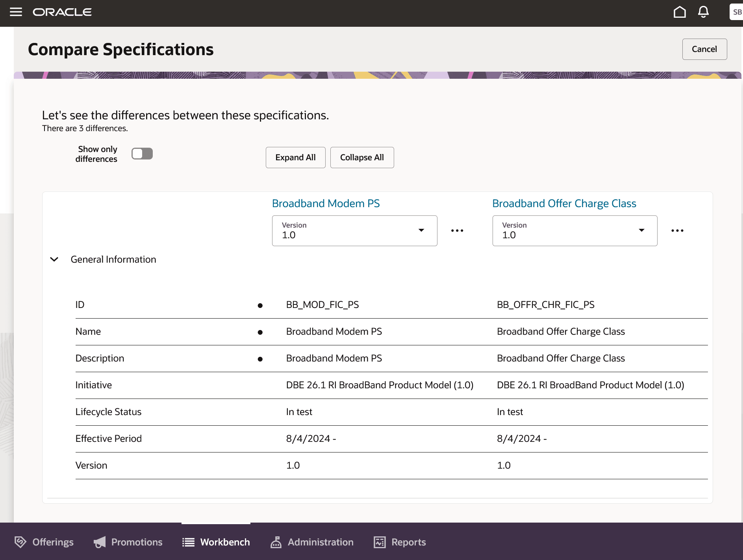The image size is (743, 560).
Task: Open more actions for Broadband Offer Charge Class
Action: coord(677,231)
